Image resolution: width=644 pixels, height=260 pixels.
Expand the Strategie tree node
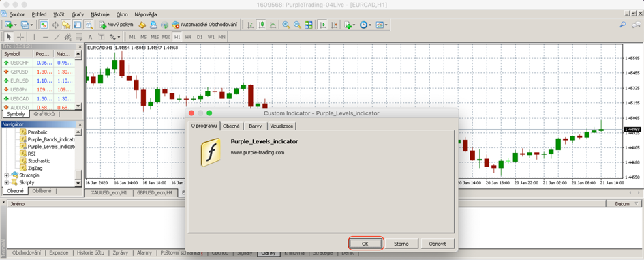click(x=7, y=175)
